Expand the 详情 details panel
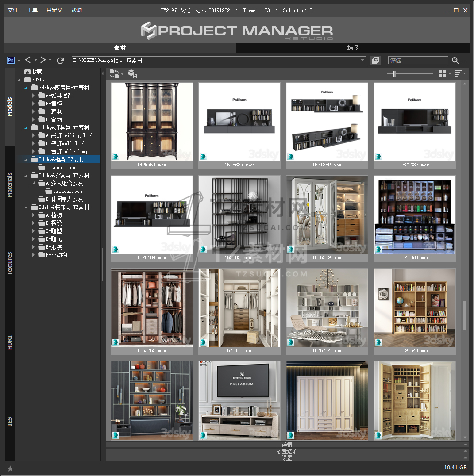Image resolution: width=474 pixels, height=476 pixels. click(287, 445)
